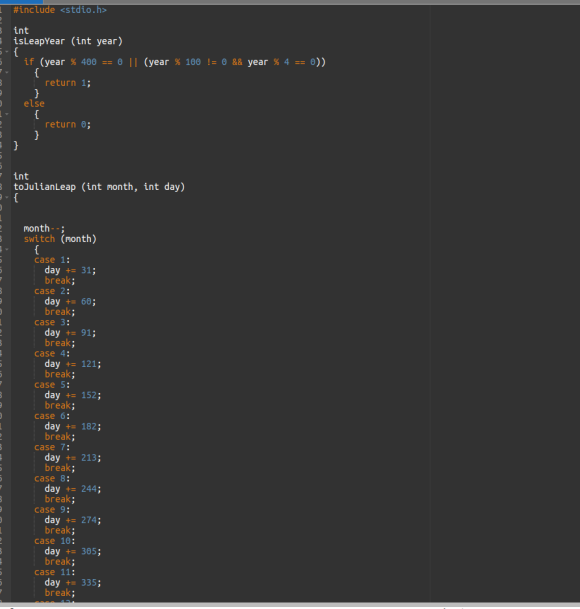Viewport: 580px width, 609px height.
Task: Click the 'day += 244;' line
Action: pyautogui.click(x=73, y=489)
